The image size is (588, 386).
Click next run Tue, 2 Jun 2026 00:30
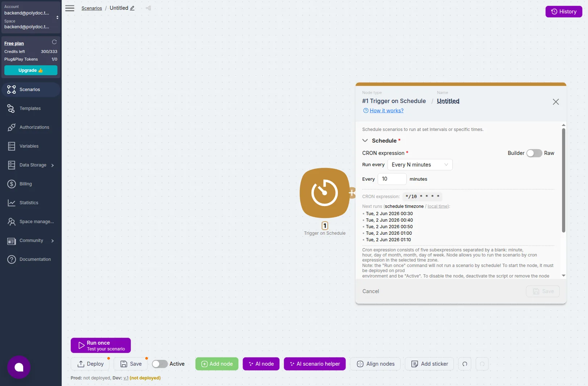389,214
